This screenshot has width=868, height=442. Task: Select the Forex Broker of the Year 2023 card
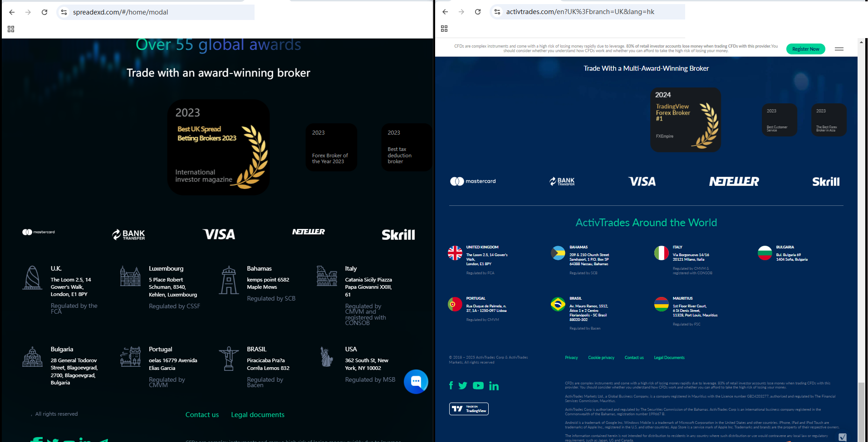click(331, 147)
